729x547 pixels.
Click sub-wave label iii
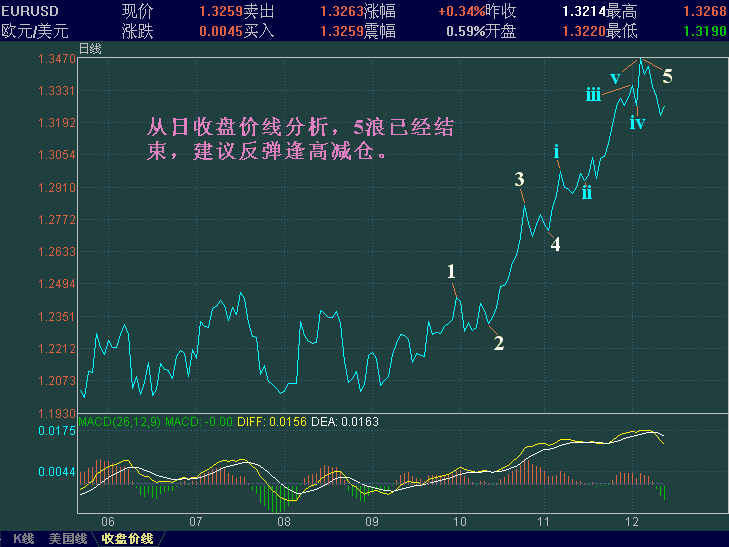(x=593, y=94)
